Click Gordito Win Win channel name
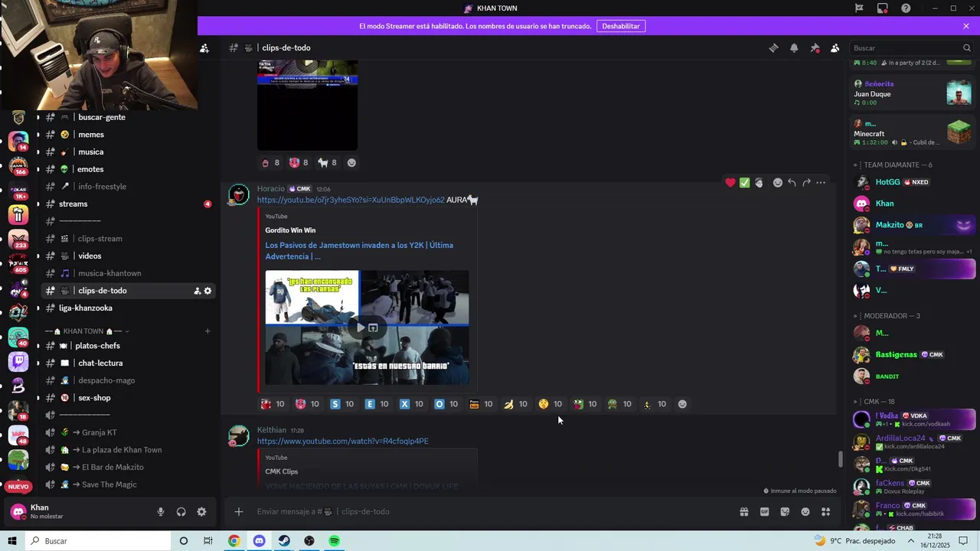This screenshot has width=980, height=551. (x=290, y=230)
